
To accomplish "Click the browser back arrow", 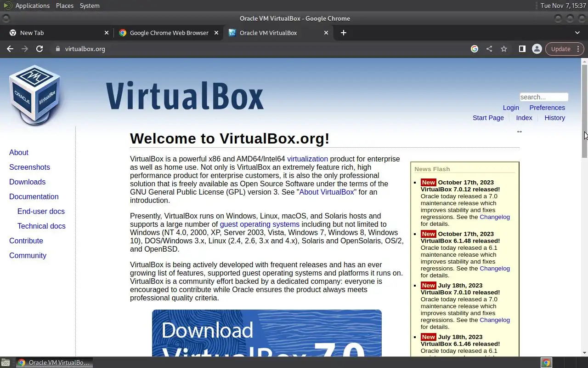I will [x=10, y=49].
